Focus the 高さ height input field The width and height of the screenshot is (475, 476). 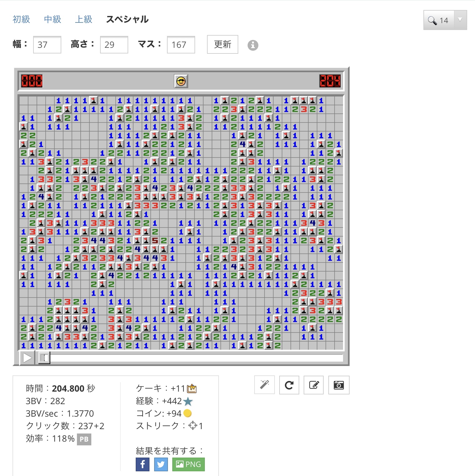(114, 45)
